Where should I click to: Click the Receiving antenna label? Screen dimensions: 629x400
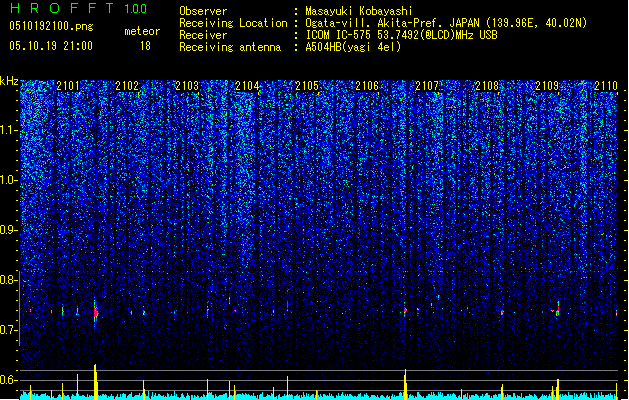230,47
